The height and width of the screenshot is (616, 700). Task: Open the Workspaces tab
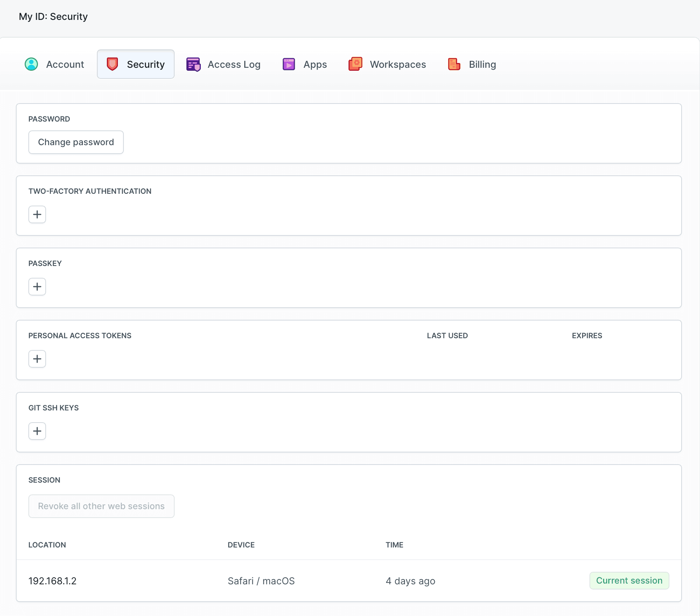tap(398, 64)
